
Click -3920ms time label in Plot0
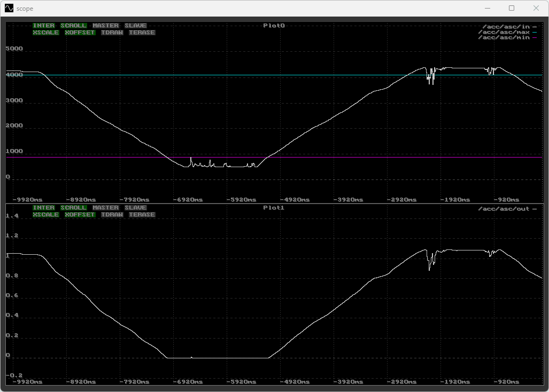pyautogui.click(x=349, y=200)
